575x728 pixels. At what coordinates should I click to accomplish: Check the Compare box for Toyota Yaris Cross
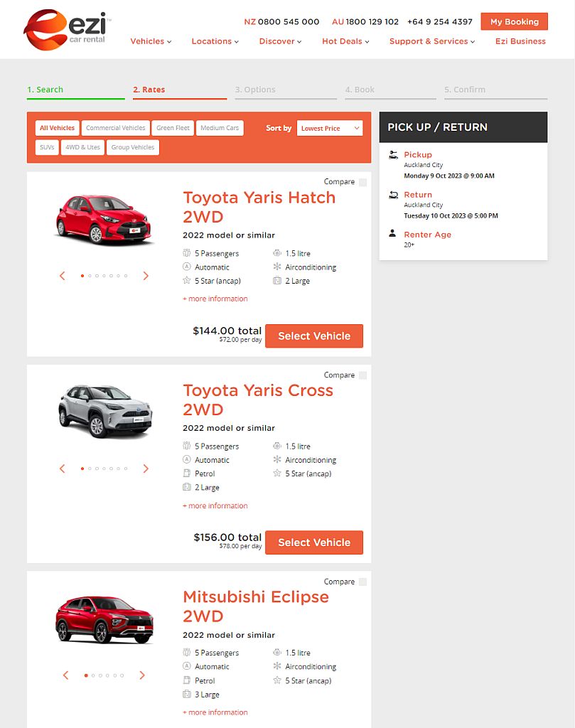[x=362, y=375]
